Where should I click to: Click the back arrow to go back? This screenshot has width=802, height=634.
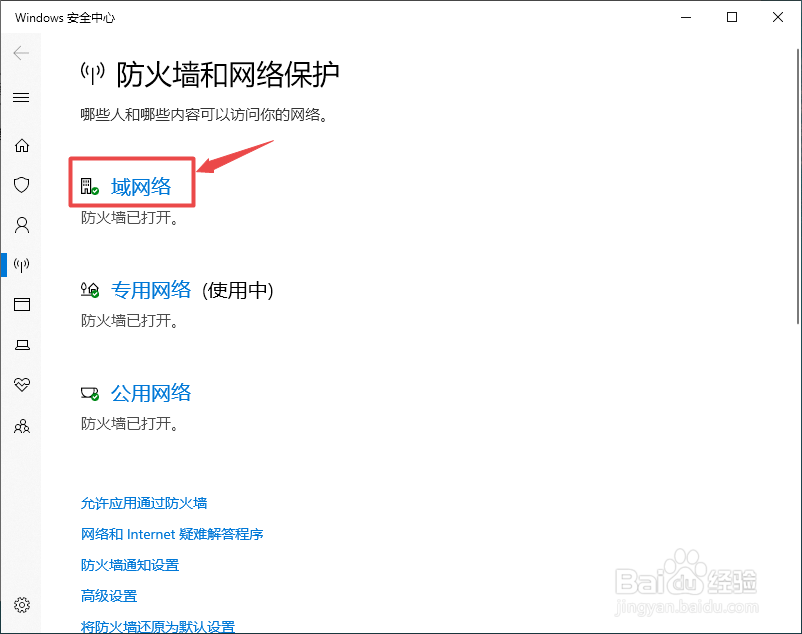click(x=22, y=53)
